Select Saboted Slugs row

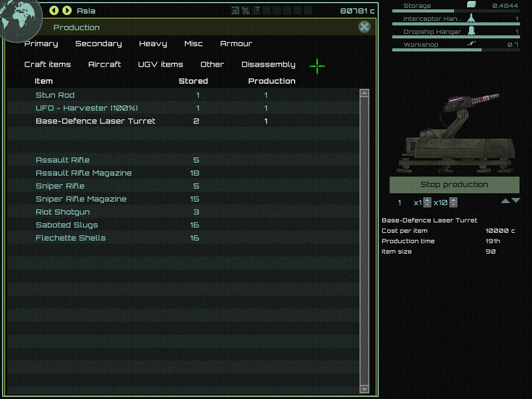coord(183,225)
